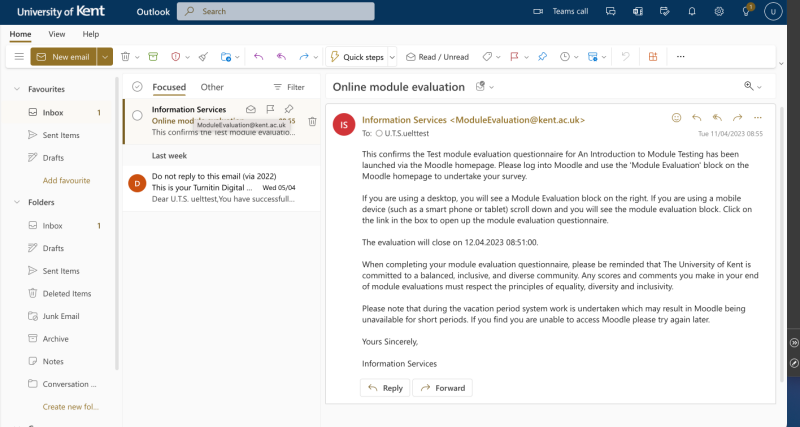The height and width of the screenshot is (427, 800).
Task: Open settings gear in top bar
Action: tap(719, 11)
